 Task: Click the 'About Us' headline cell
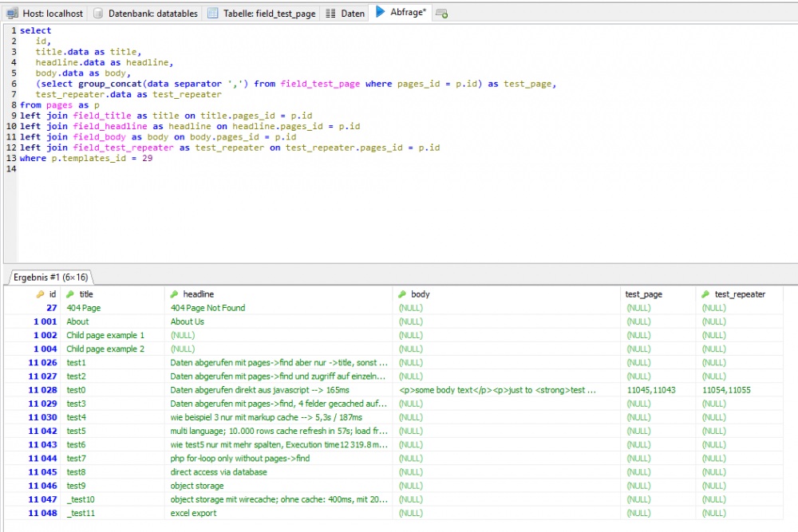188,321
